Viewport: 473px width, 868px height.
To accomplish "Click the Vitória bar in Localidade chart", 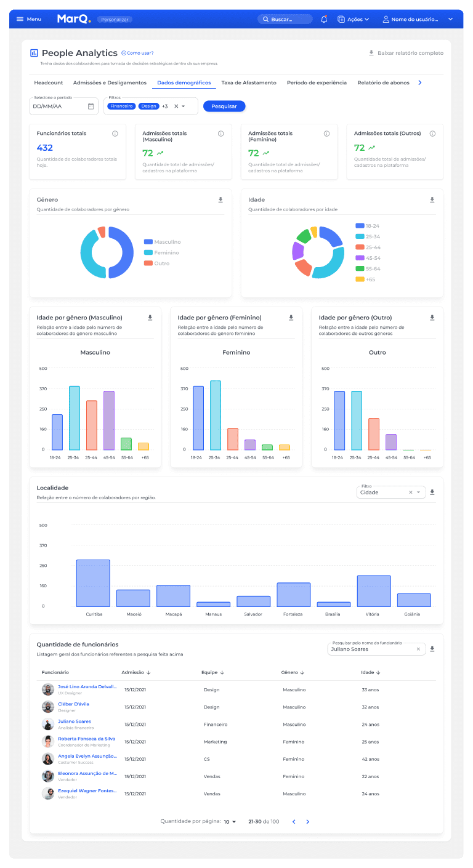I will (374, 591).
